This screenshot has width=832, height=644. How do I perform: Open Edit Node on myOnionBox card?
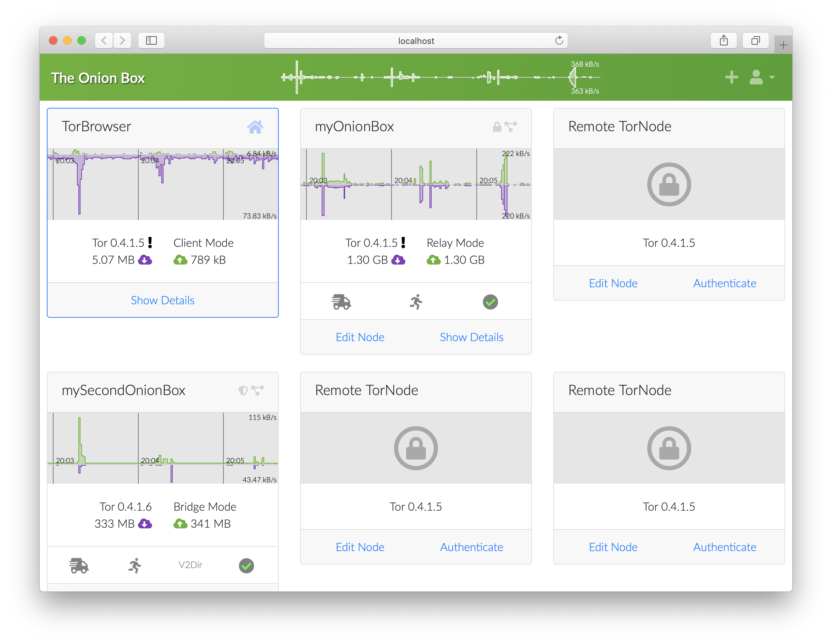click(360, 337)
